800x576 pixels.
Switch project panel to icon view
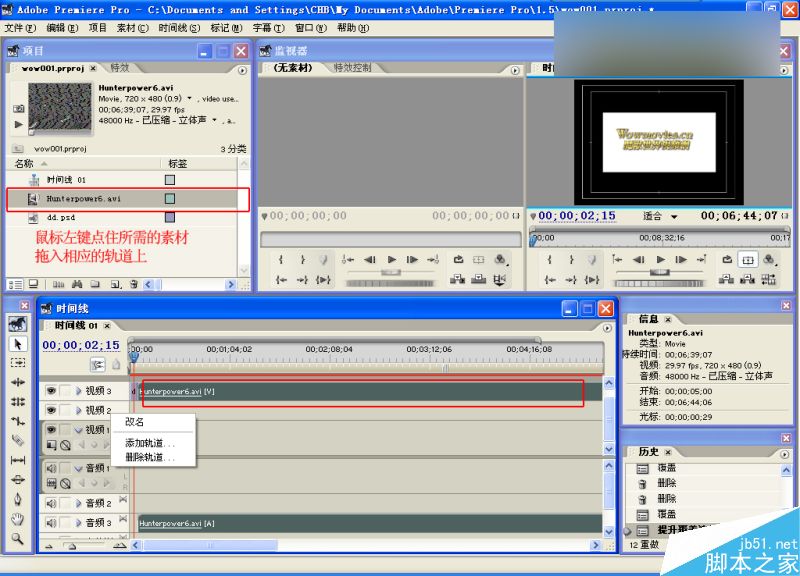pos(34,284)
